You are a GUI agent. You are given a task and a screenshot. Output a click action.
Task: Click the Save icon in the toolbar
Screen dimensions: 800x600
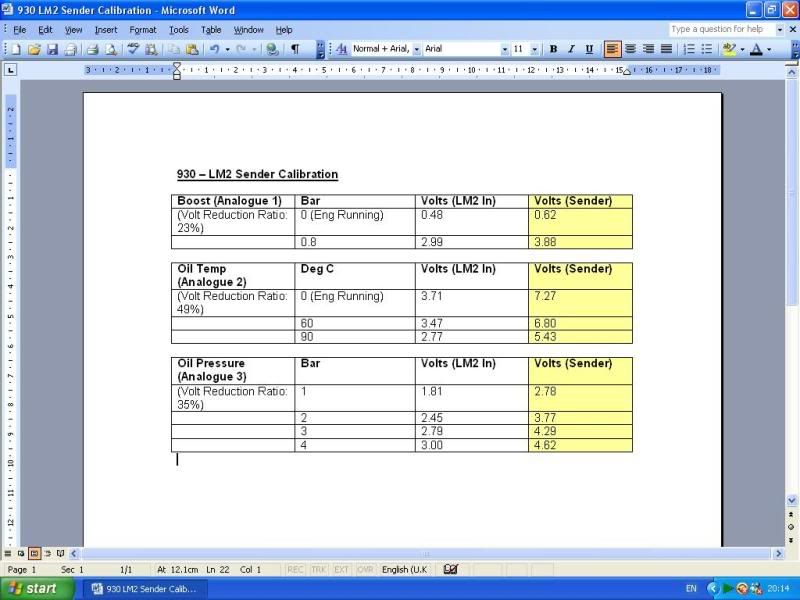tap(53, 49)
